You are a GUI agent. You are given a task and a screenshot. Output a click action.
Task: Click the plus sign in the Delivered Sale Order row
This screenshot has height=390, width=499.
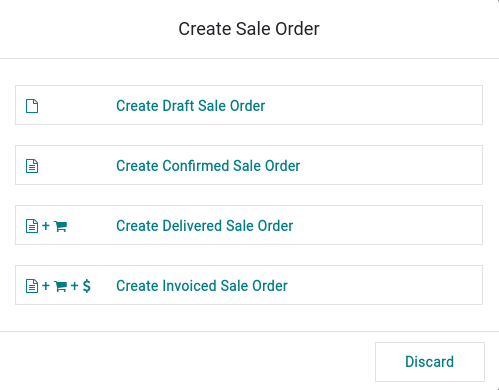tap(46, 226)
